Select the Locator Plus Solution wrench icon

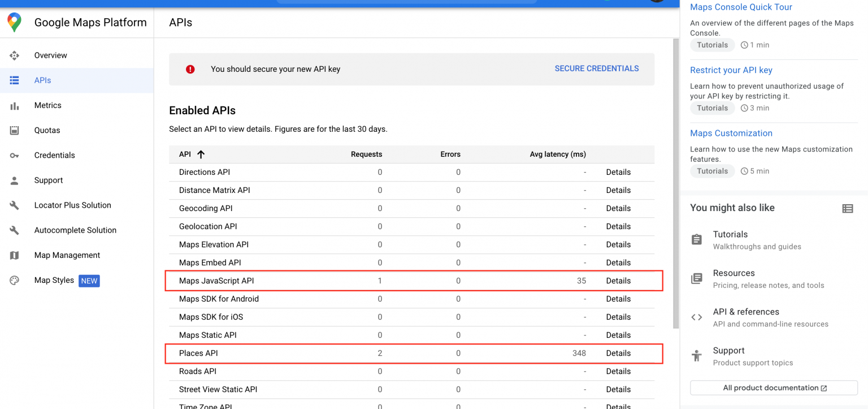click(x=14, y=205)
